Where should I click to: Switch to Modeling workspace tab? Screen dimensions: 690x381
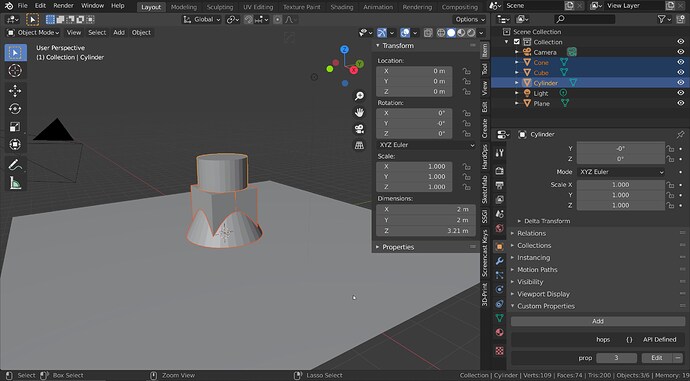pyautogui.click(x=184, y=7)
